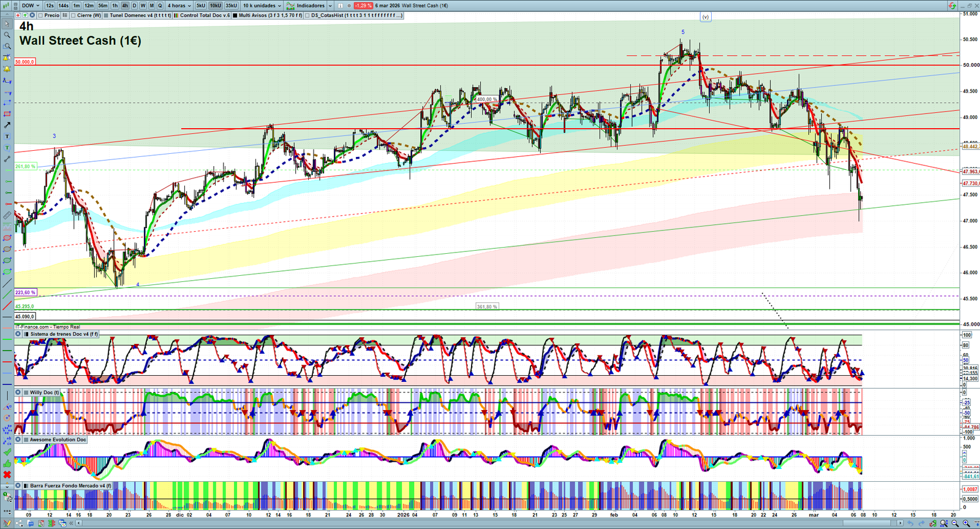Viewport: 980px width, 529px height.
Task: Expand the 10 k unidades dropdown
Action: 262,6
